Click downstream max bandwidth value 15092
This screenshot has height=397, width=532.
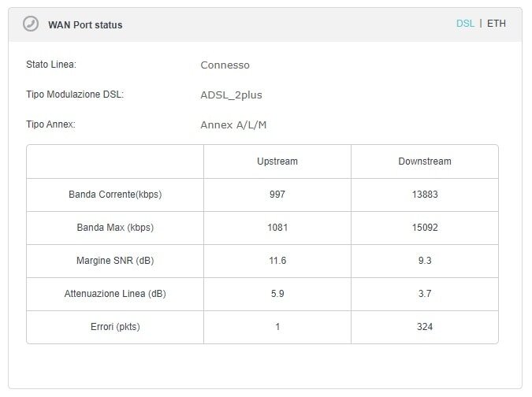coord(425,228)
